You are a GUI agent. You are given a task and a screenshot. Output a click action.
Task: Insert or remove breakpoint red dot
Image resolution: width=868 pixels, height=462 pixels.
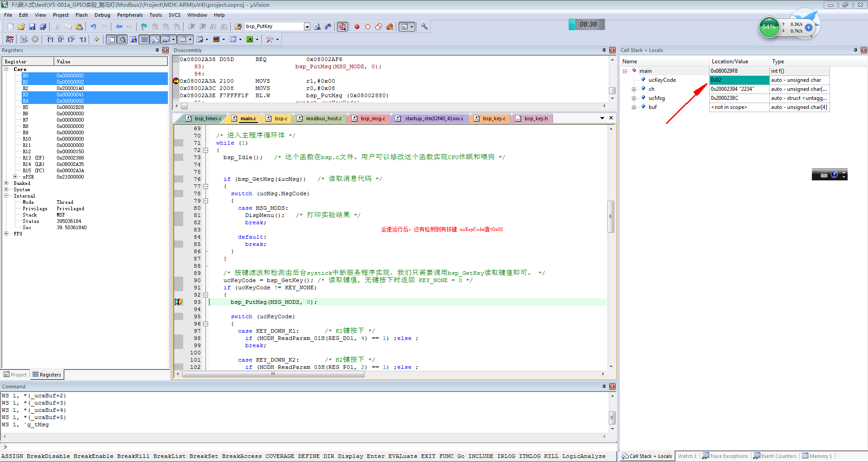[357, 27]
